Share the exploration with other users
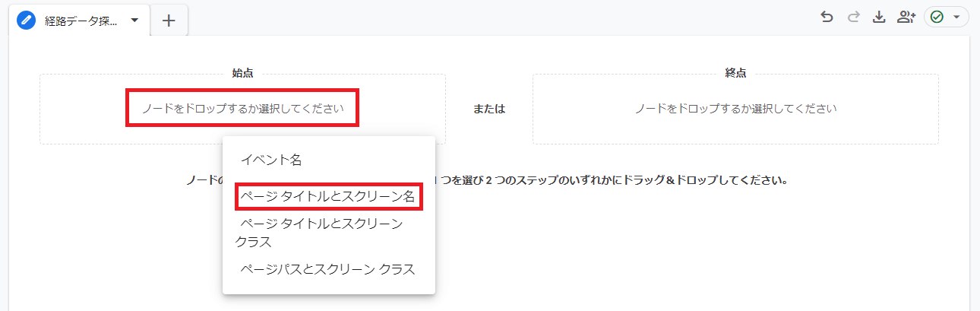Screen dimensions: 980x311 pos(906,17)
